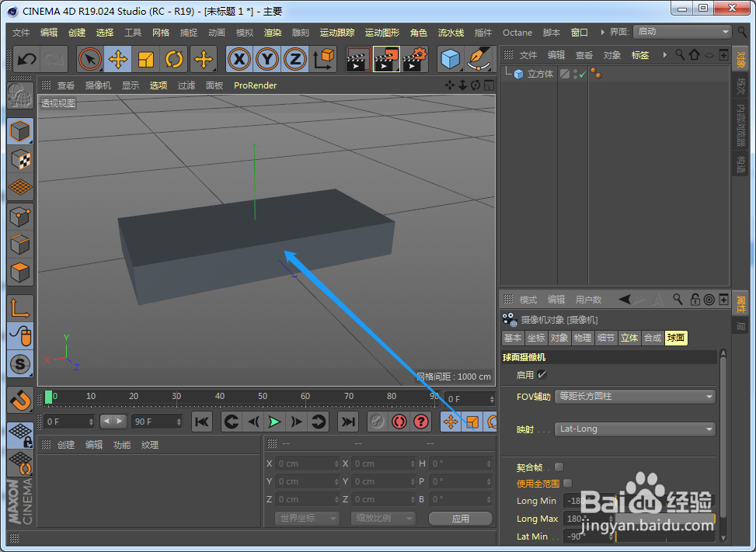Select the Live Selection tool
Image resolution: width=756 pixels, height=552 pixels.
click(x=90, y=60)
